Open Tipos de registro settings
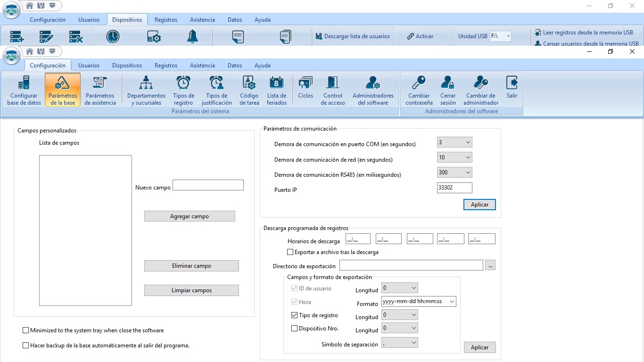Viewport: 644px width, 362px height. pos(183,90)
